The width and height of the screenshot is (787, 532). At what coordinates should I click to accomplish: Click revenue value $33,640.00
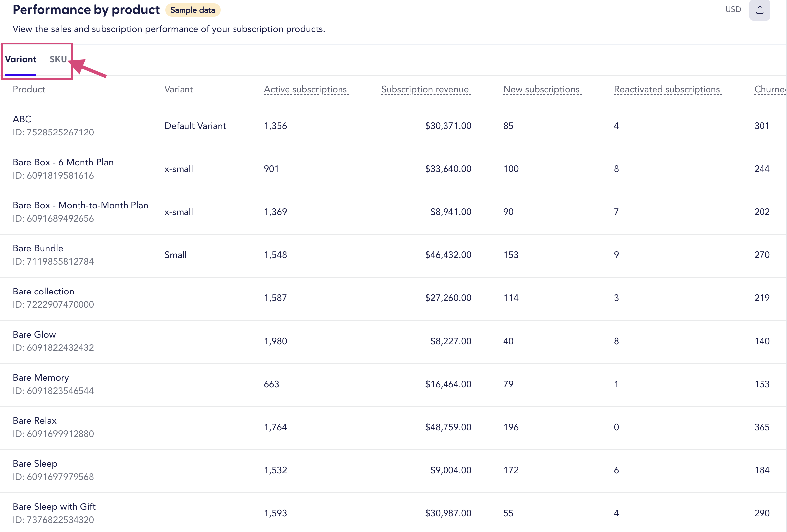[448, 169]
